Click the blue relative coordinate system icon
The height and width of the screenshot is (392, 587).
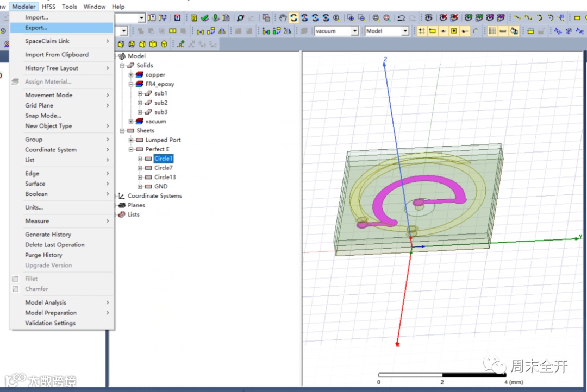coord(558,31)
